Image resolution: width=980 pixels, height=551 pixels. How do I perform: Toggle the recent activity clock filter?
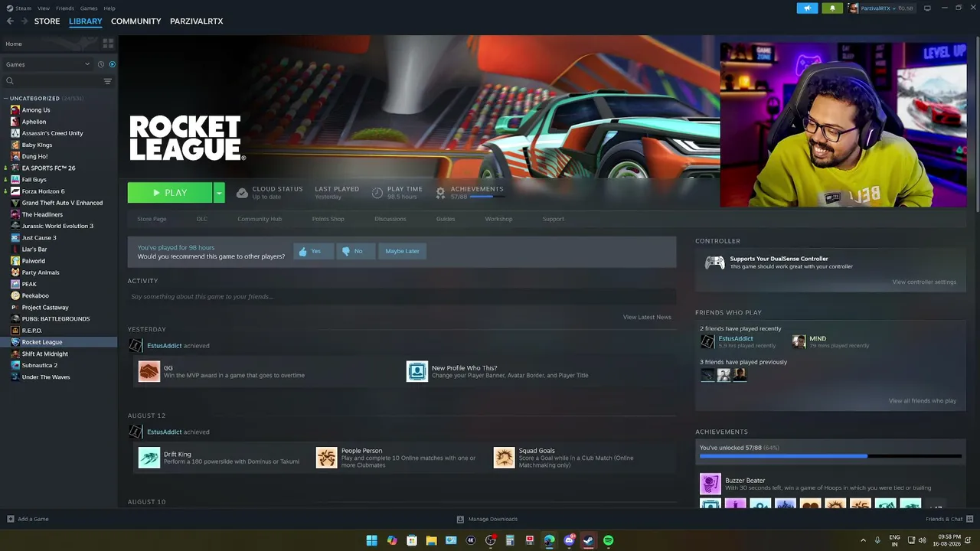(100, 64)
